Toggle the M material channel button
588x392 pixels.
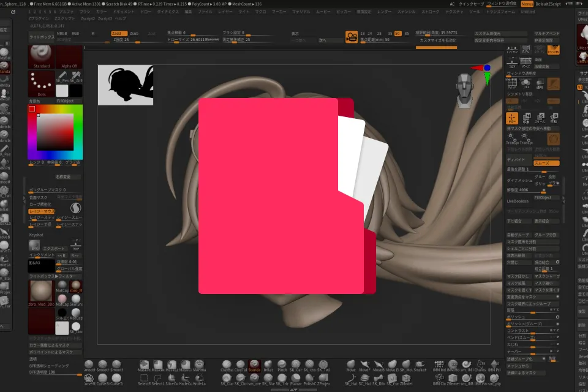point(93,34)
